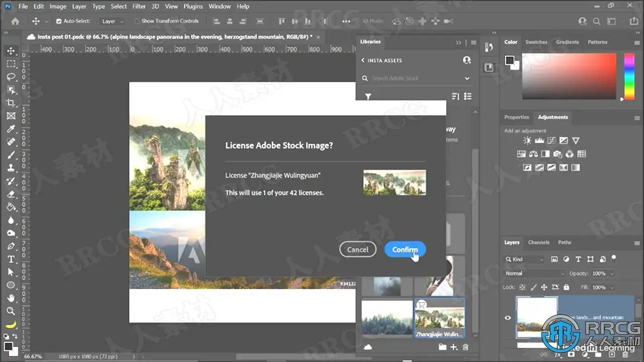
Task: Add a Levels adjustment
Action: click(539, 141)
